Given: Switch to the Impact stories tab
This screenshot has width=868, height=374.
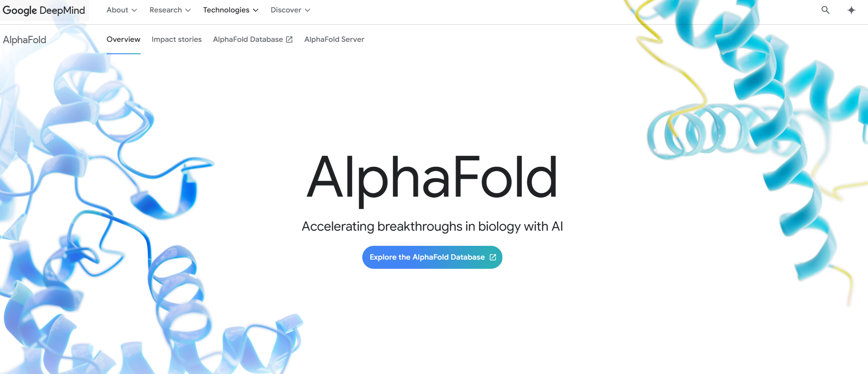Looking at the screenshot, I should 177,39.
